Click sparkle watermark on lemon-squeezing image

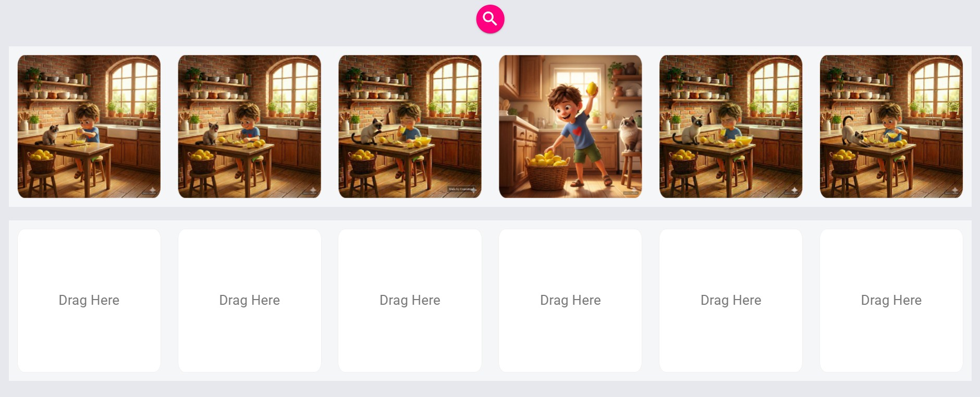click(x=152, y=190)
